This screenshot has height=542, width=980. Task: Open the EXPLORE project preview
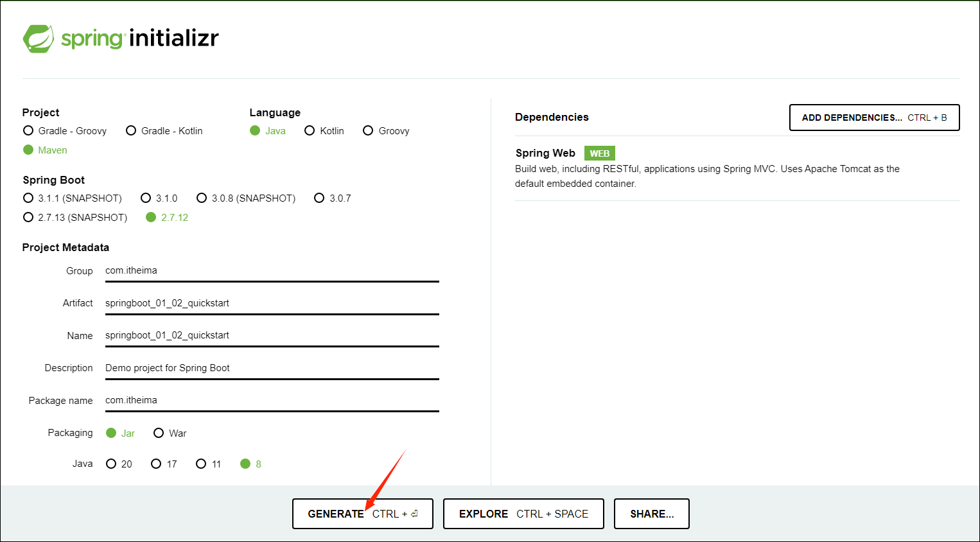point(523,514)
